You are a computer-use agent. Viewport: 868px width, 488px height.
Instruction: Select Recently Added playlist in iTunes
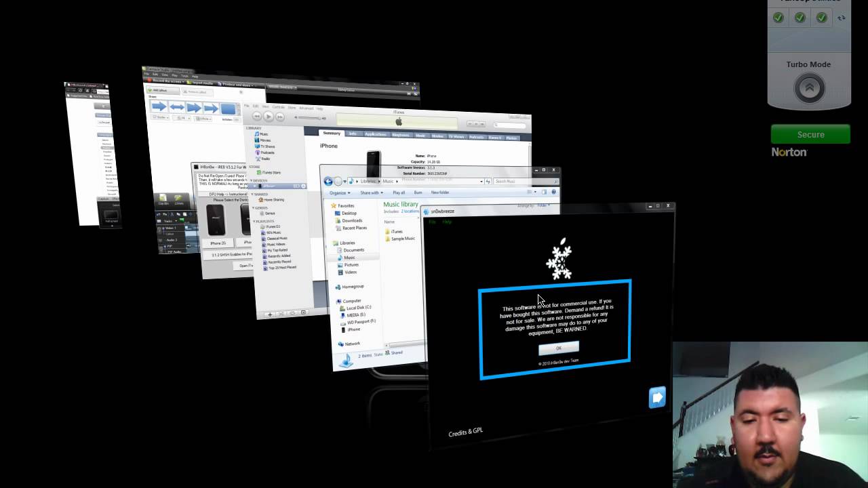coord(277,256)
